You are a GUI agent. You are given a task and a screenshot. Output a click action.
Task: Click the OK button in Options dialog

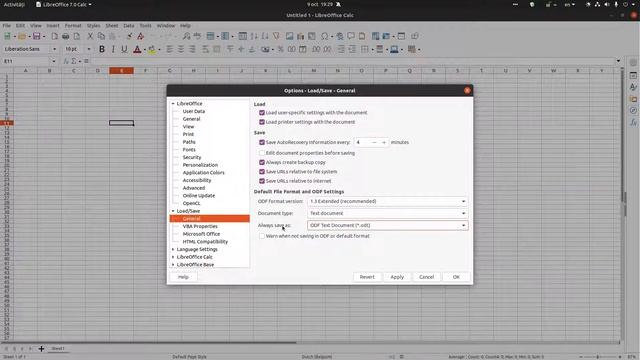pos(456,277)
